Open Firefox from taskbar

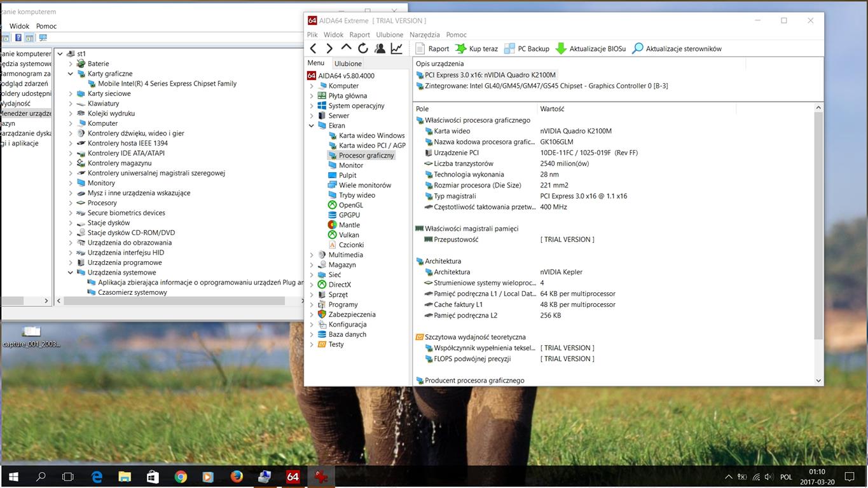click(237, 477)
